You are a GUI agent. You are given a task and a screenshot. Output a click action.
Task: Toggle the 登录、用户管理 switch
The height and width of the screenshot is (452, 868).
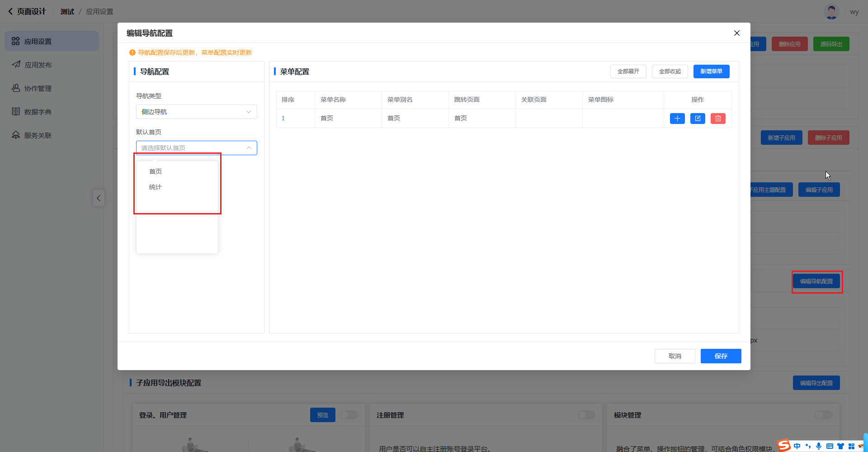click(349, 415)
